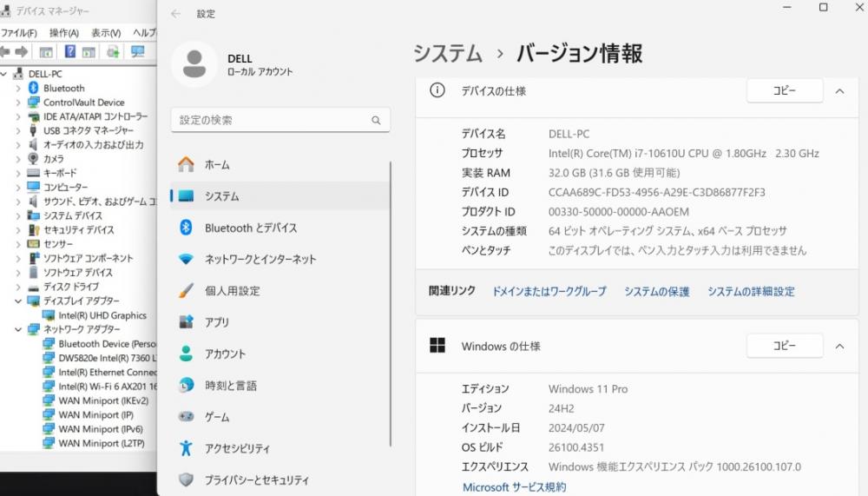Viewport: 868px width, 496px height.
Task: Click the 実装 RAM value 32.0 GB
Action: [x=614, y=173]
